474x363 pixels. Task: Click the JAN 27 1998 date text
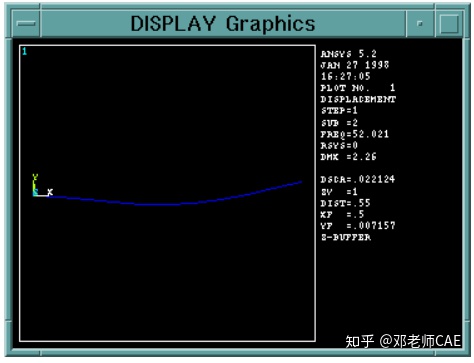(x=355, y=65)
